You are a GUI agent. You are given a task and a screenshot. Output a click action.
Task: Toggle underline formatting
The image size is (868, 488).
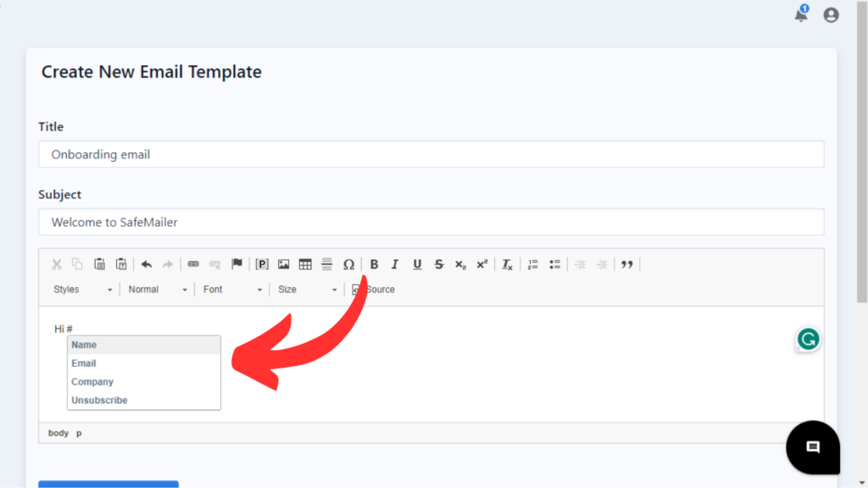[417, 264]
